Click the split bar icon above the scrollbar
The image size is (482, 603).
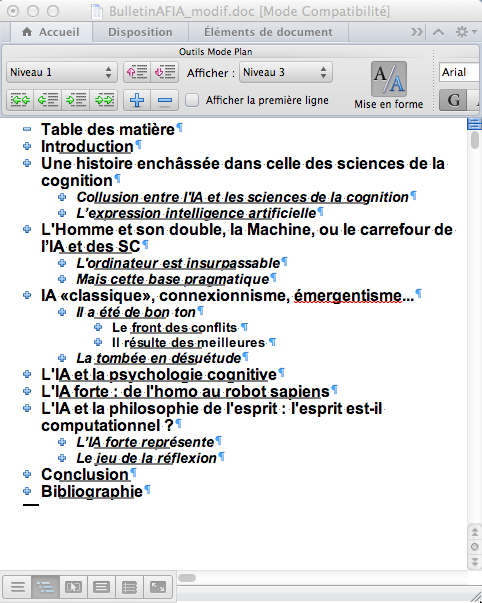point(474,124)
